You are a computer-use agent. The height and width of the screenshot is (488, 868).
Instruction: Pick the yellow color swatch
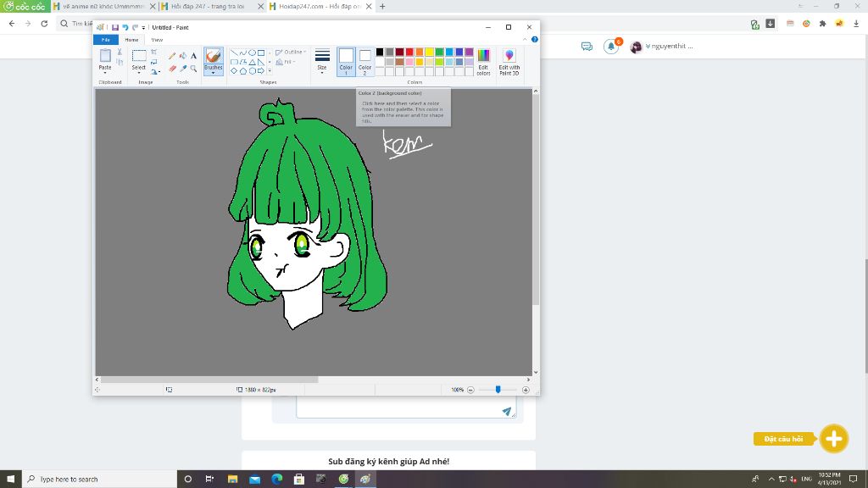tap(430, 52)
